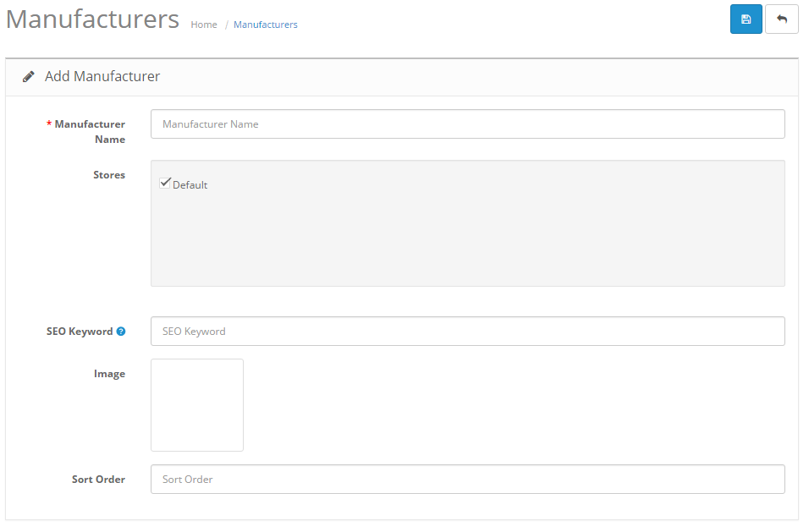
Task: Click the SEO Keyword help question icon
Action: coord(121,332)
